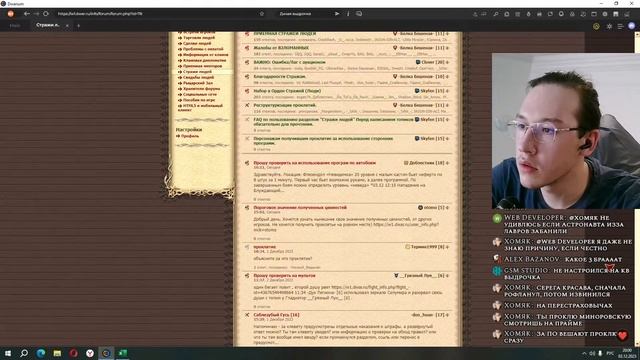Open the browser settings gear icon
Image resolution: width=640 pixels, height=360 pixels.
point(609,26)
